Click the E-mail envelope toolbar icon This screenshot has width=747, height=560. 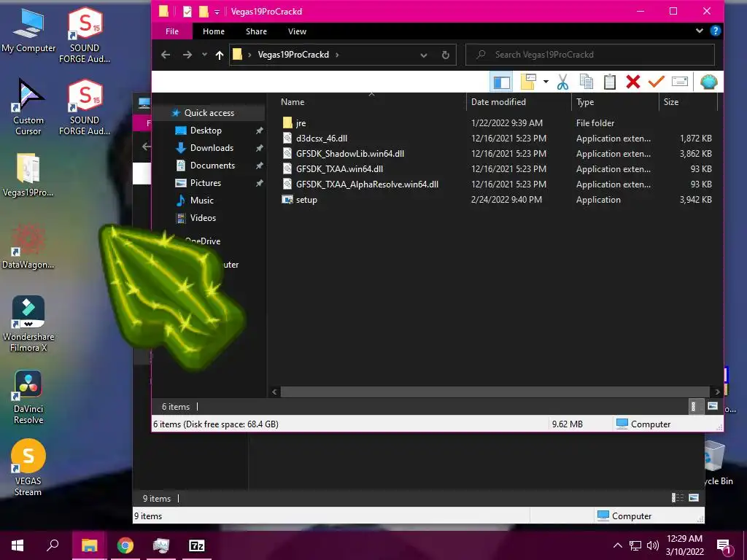(x=680, y=82)
